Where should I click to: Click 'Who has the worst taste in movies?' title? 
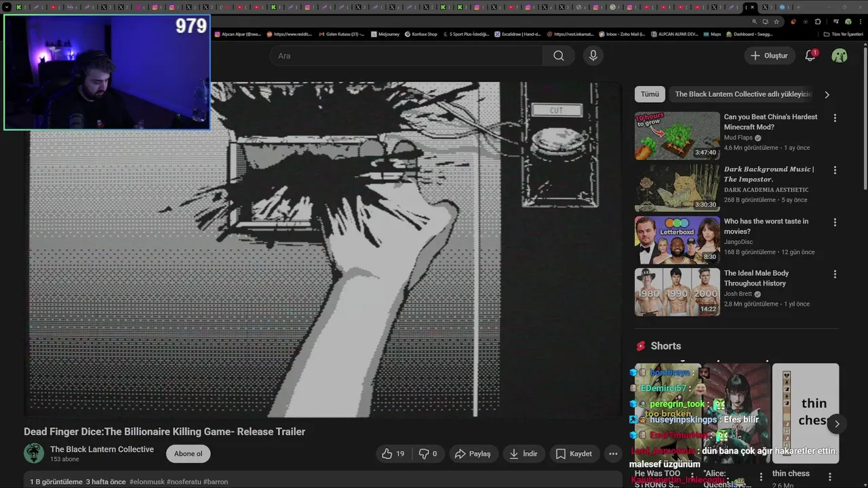tap(766, 226)
